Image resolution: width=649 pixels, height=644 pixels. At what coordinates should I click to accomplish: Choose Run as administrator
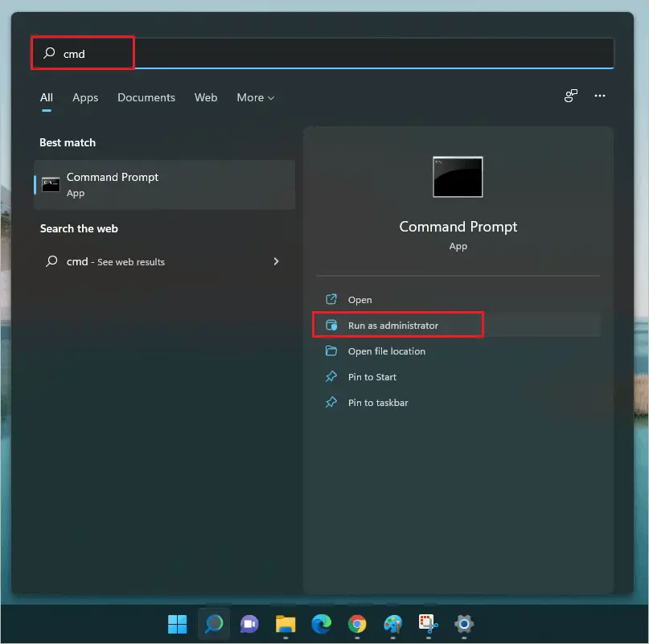[x=458, y=326]
